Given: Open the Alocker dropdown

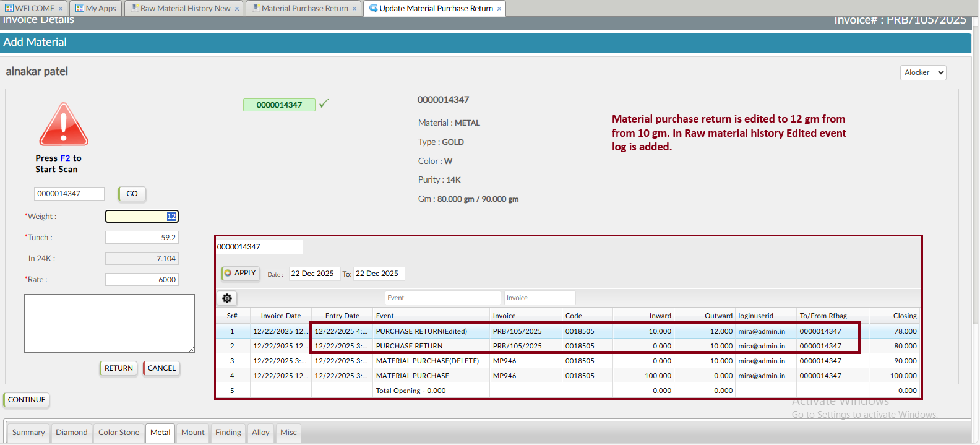Looking at the screenshot, I should 922,72.
